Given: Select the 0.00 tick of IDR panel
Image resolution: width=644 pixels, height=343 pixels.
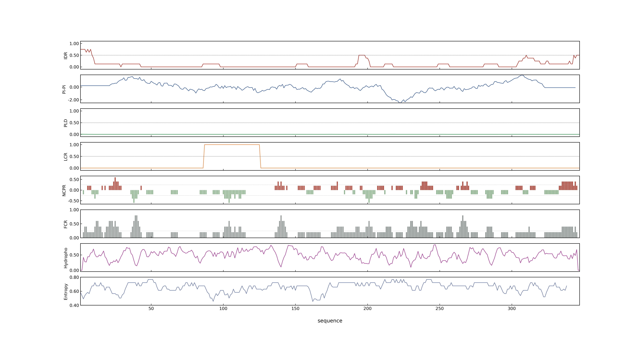Looking at the screenshot, I should pyautogui.click(x=74, y=67).
